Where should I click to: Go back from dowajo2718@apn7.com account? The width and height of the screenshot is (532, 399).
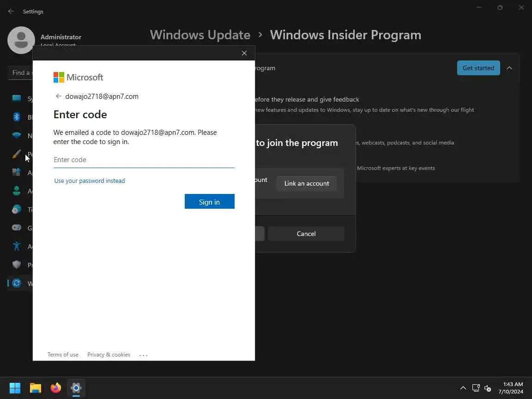point(58,97)
